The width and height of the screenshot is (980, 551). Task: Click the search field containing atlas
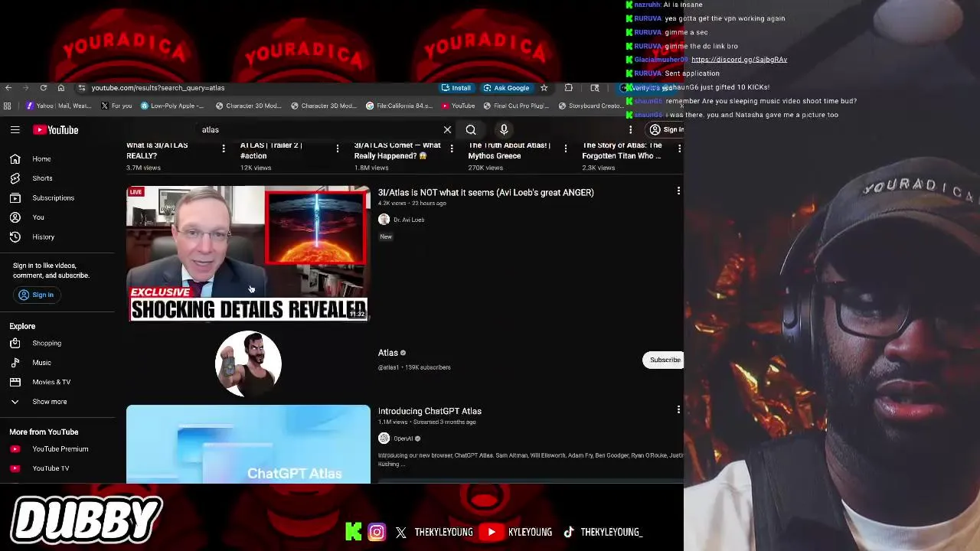pos(318,130)
